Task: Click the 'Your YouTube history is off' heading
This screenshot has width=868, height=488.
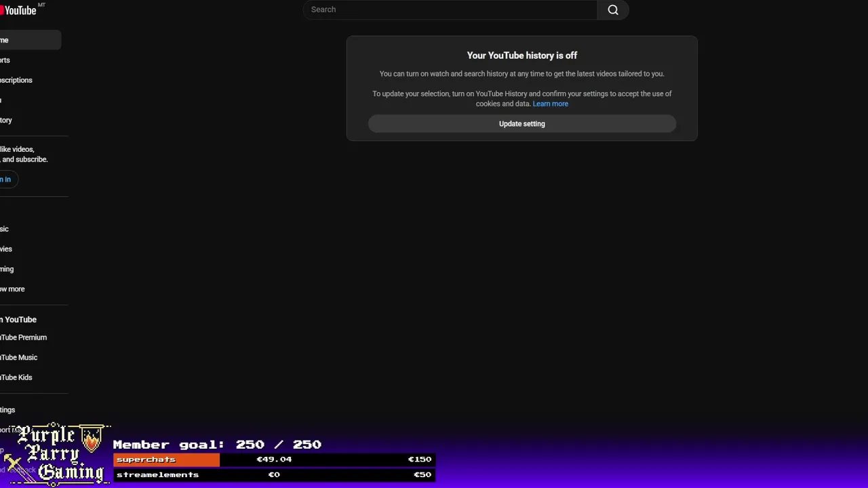Action: coord(522,56)
